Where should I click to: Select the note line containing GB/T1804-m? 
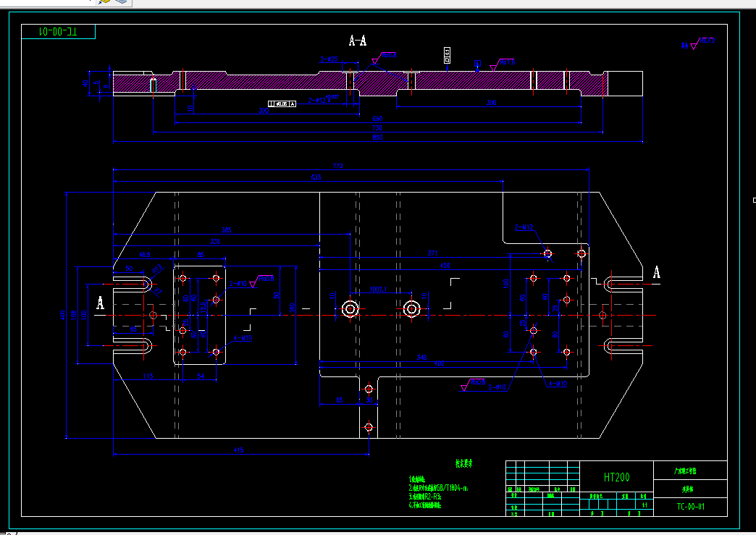[x=438, y=488]
